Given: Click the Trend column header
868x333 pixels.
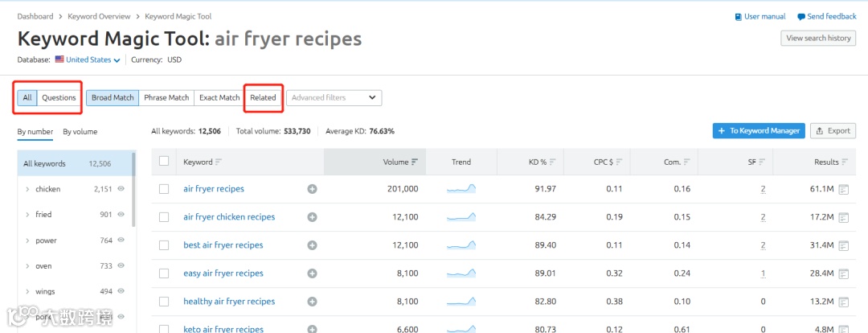Looking at the screenshot, I should (x=461, y=162).
